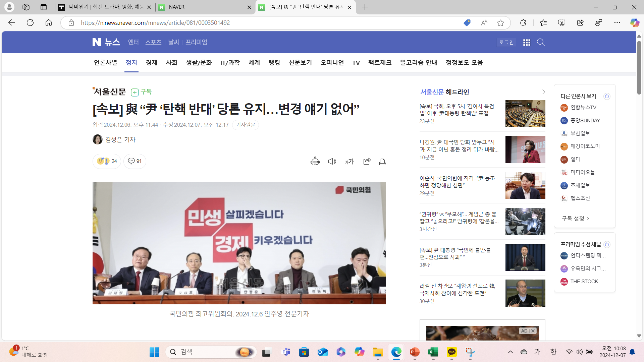The width and height of the screenshot is (644, 362).
Task: Expand the 서울신문 헤드라인 chevron arrow
Action: coord(543,92)
